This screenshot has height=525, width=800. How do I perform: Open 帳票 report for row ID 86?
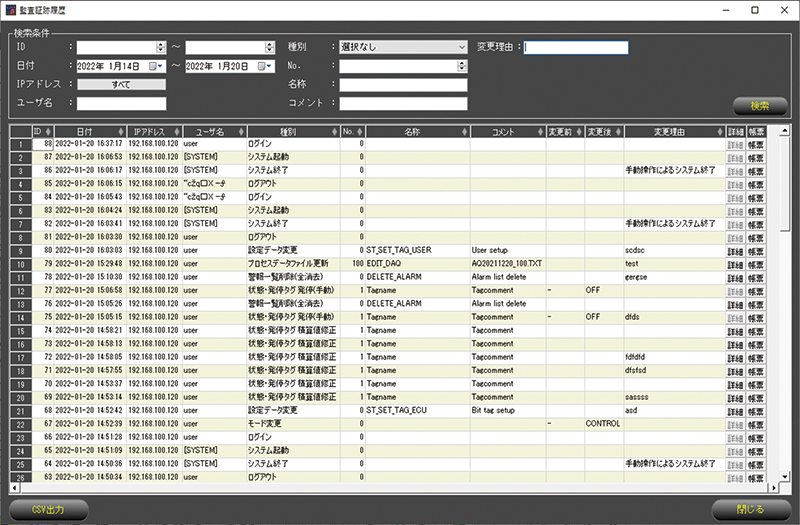[756, 171]
